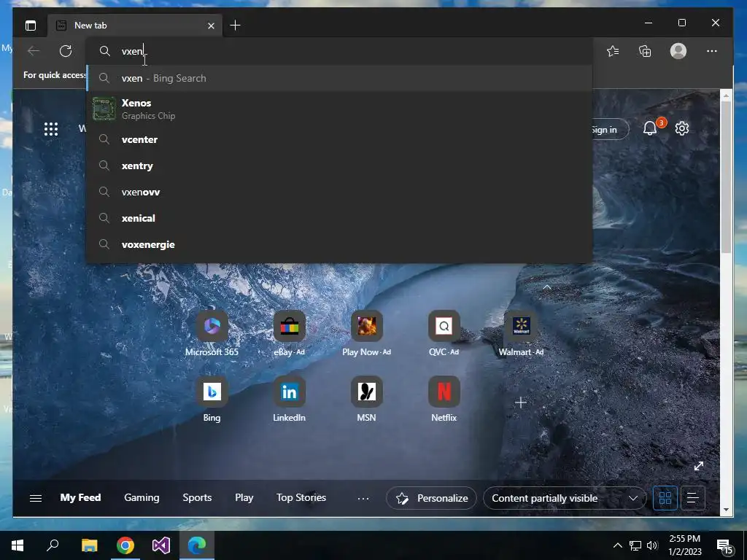This screenshot has width=747, height=560.
Task: Open the Windows Start menu
Action: [18, 545]
